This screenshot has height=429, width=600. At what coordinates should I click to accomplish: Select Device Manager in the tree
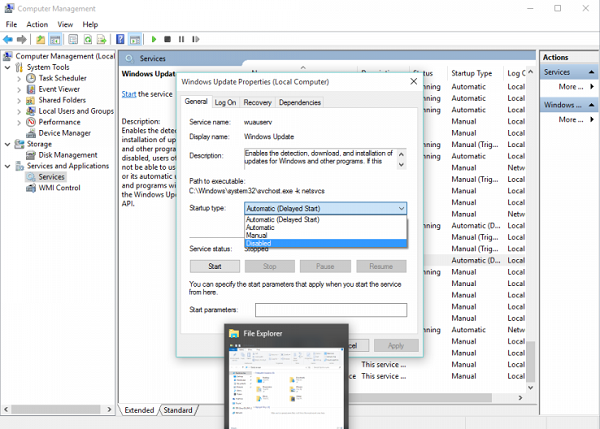click(65, 133)
